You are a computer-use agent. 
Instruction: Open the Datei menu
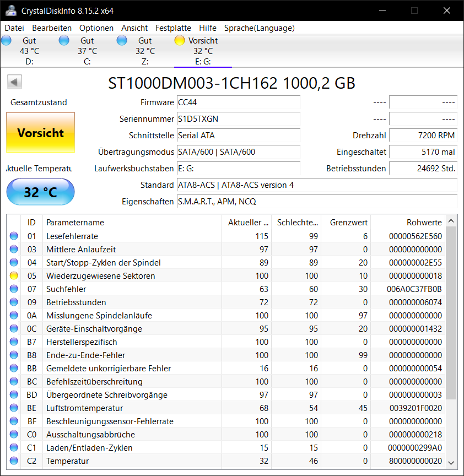(x=14, y=28)
